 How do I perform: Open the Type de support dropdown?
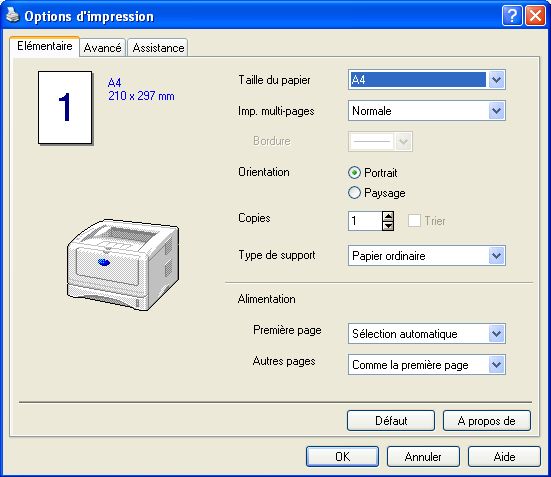click(427, 256)
